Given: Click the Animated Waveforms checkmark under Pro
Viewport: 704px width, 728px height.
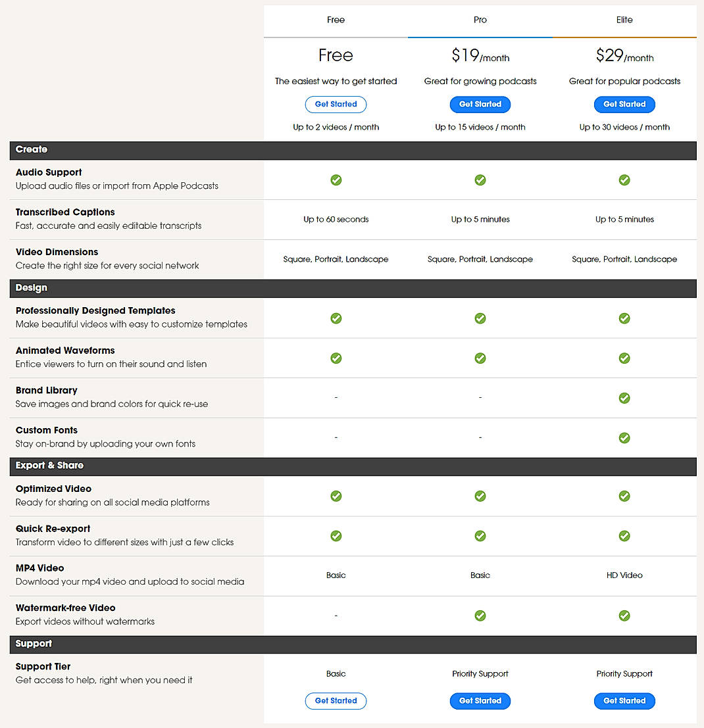Looking at the screenshot, I should [x=480, y=358].
